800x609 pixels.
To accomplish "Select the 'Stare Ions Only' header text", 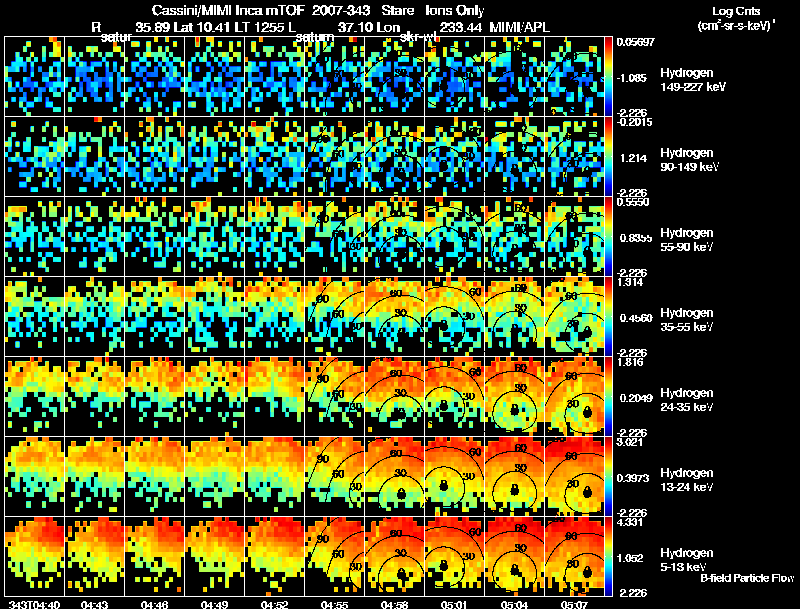I will point(433,10).
